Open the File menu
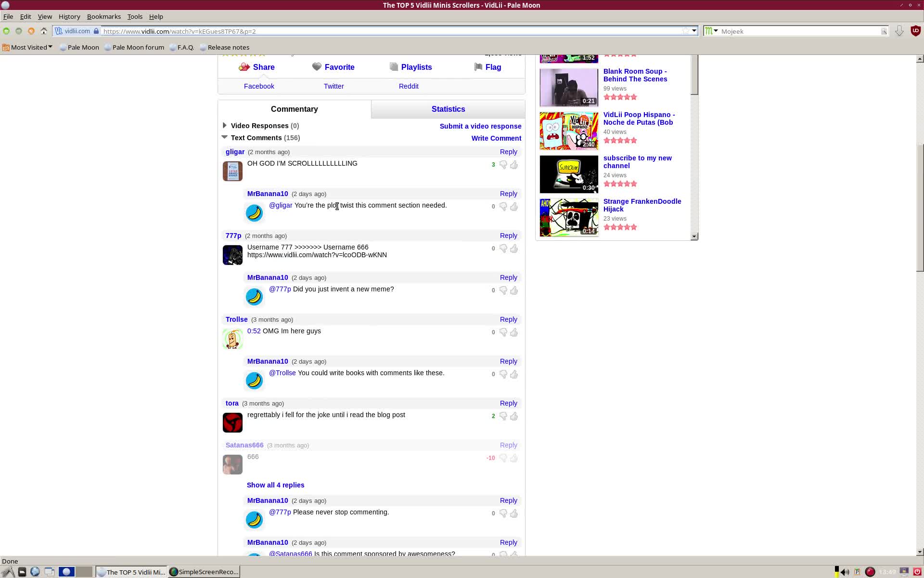Screen dimensions: 924x578 click(x=8, y=16)
